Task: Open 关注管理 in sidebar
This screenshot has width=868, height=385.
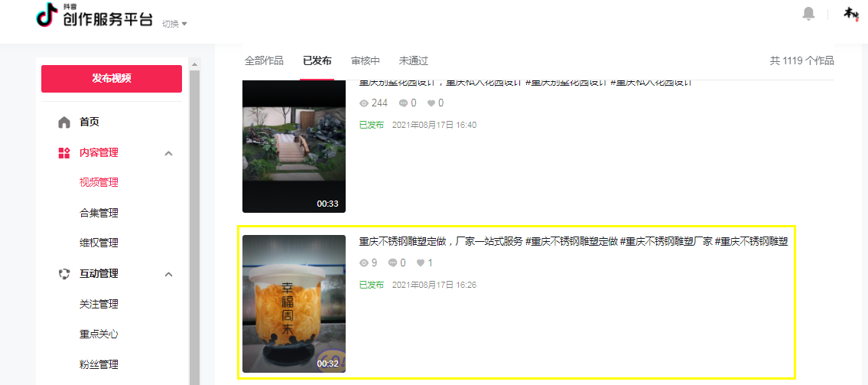Action: point(99,304)
